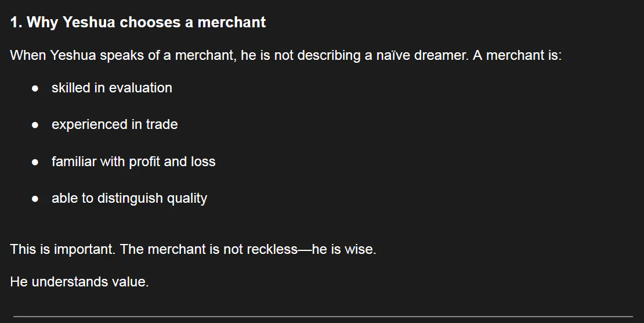Viewport: 644px width, 323px height.
Task: Click the "skilled in evaluation" list item
Action: (111, 88)
